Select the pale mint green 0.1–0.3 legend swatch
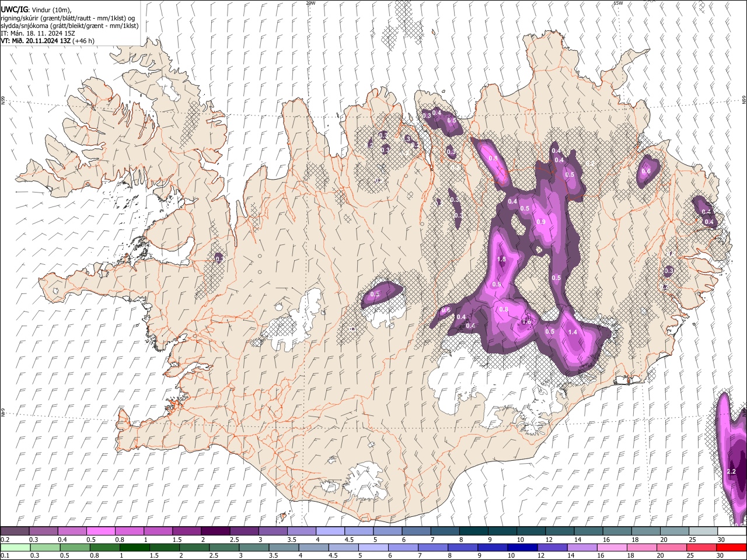 pyautogui.click(x=15, y=548)
